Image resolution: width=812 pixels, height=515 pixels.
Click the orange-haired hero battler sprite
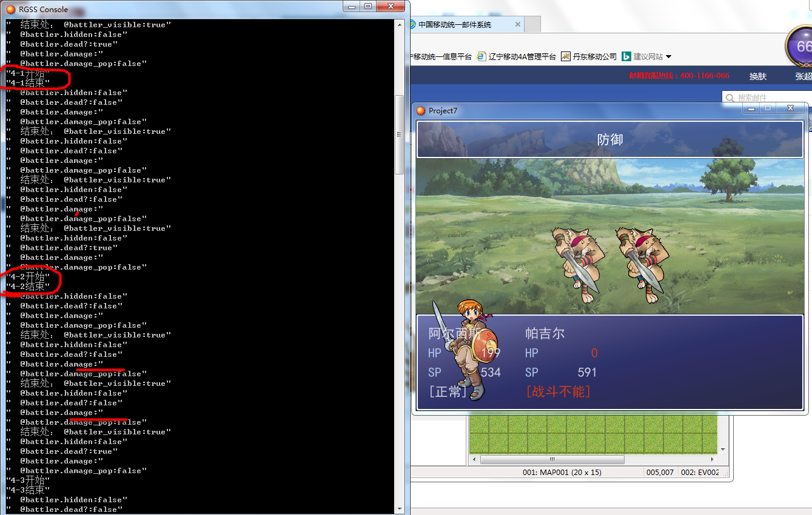[465, 350]
